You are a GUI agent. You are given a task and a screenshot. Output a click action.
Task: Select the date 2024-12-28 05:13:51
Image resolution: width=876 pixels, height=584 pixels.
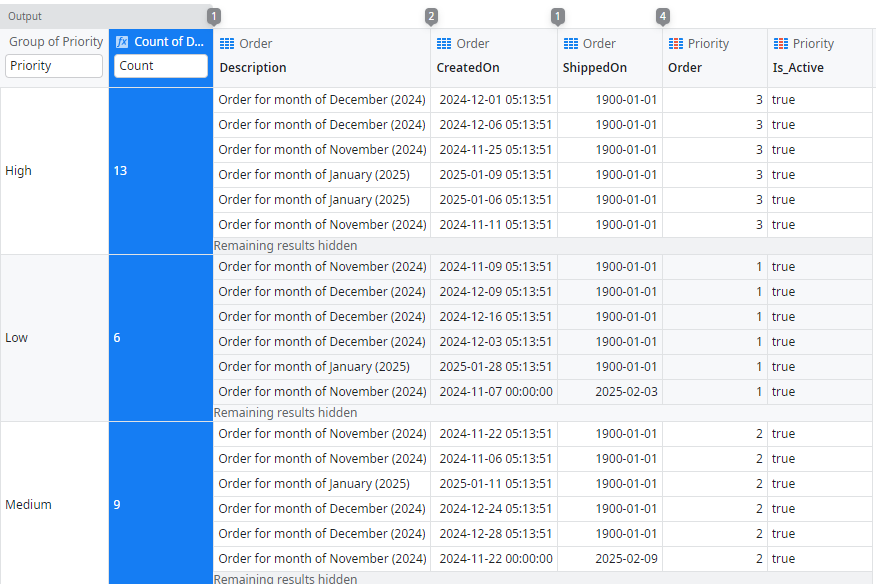click(x=496, y=534)
